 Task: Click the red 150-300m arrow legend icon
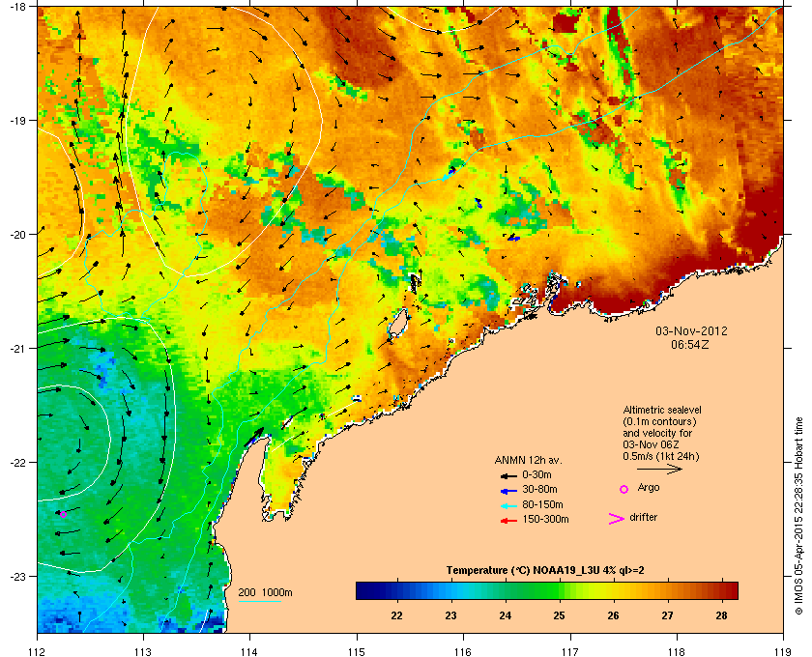point(508,521)
